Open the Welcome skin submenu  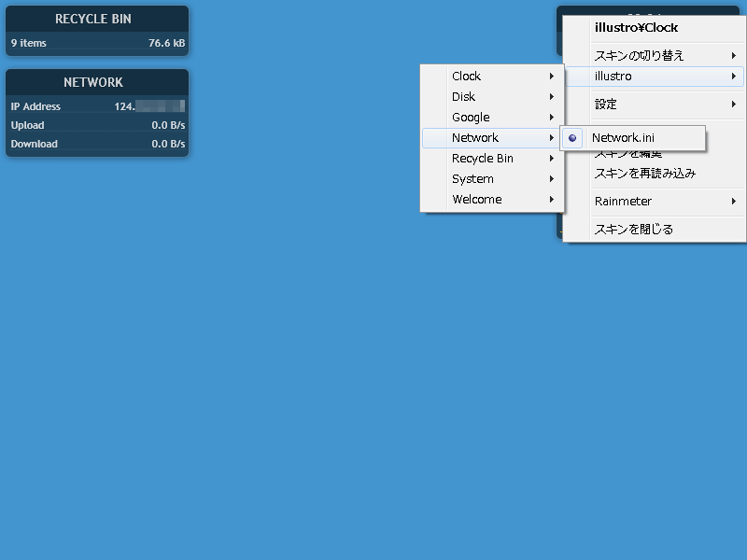pos(492,199)
